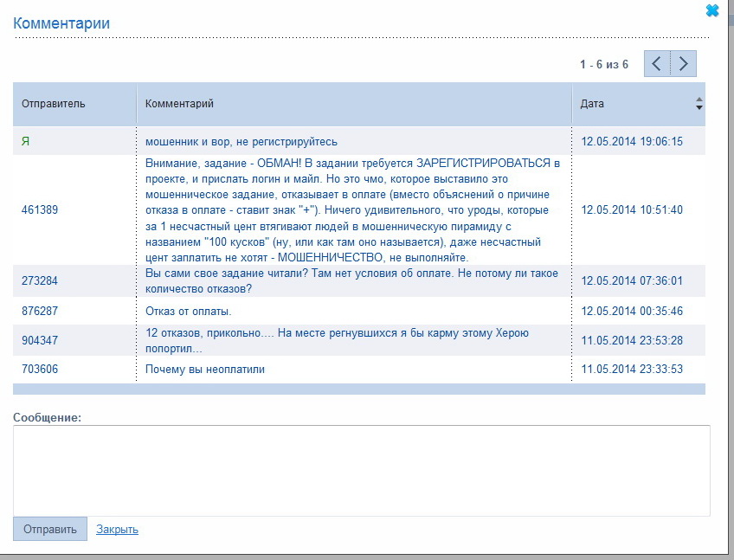Click into the Сообщение text area

[362, 471]
